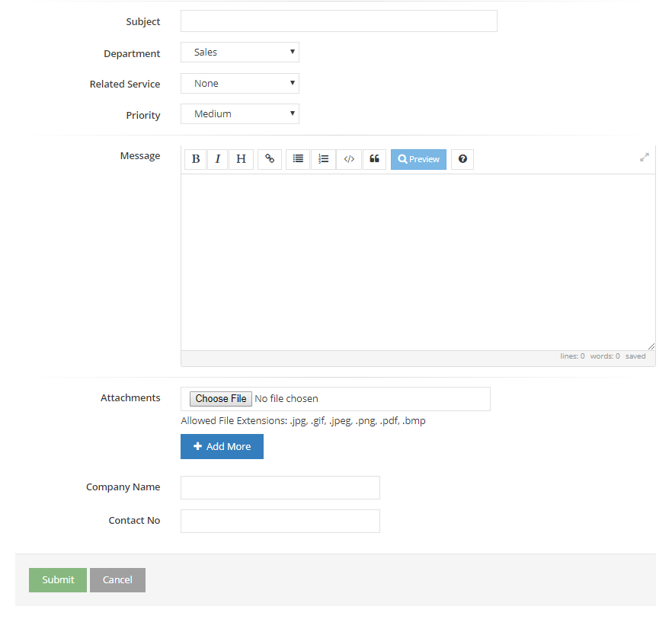Cancel the ticket submission

[117, 579]
